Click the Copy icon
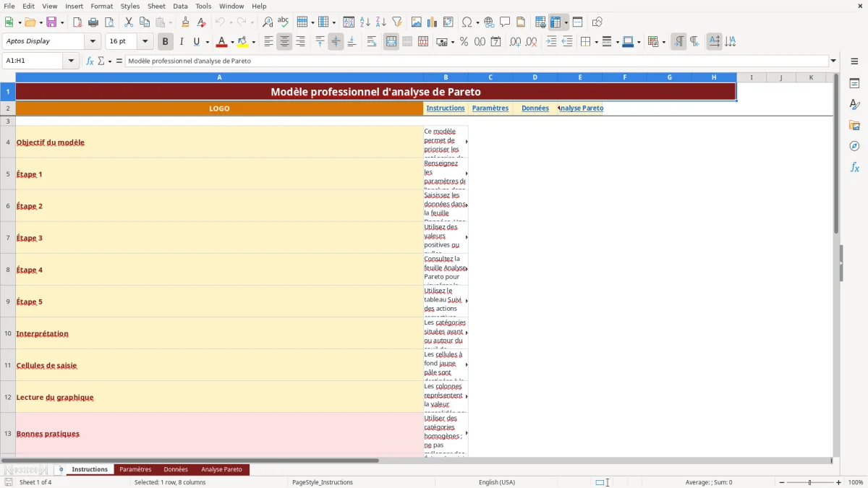The width and height of the screenshot is (868, 488). coord(145,22)
